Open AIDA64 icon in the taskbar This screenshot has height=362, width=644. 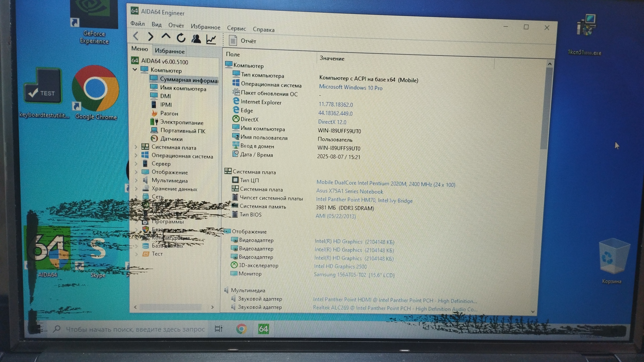point(263,329)
